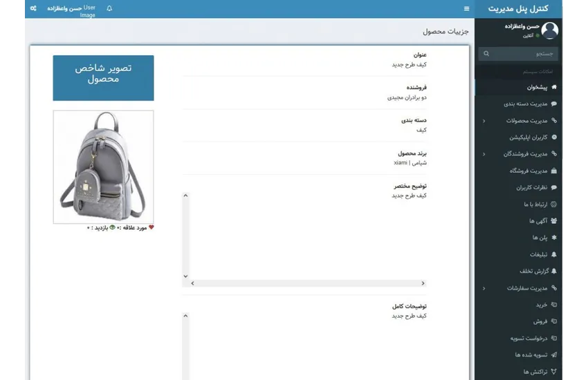Click the تصویر شاخص محصول blue box
588x380 pixels.
tap(103, 78)
